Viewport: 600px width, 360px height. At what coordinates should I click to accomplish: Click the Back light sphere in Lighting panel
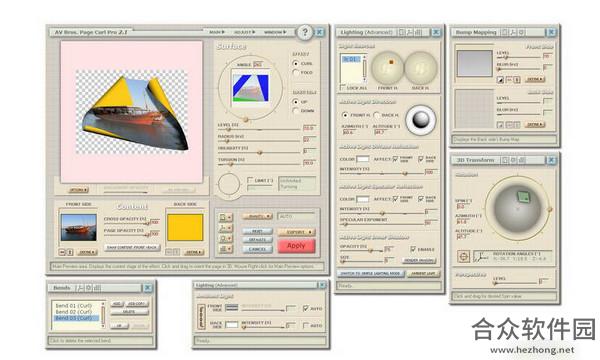pos(421,68)
